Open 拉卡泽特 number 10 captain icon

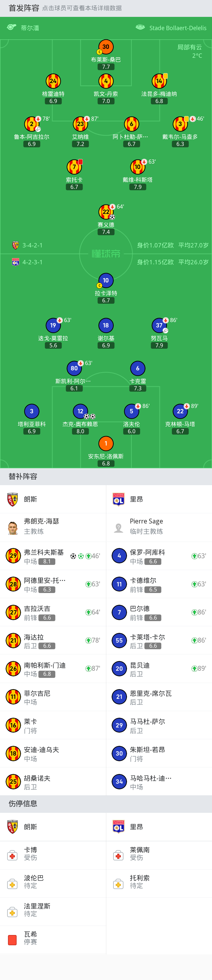pos(106,280)
